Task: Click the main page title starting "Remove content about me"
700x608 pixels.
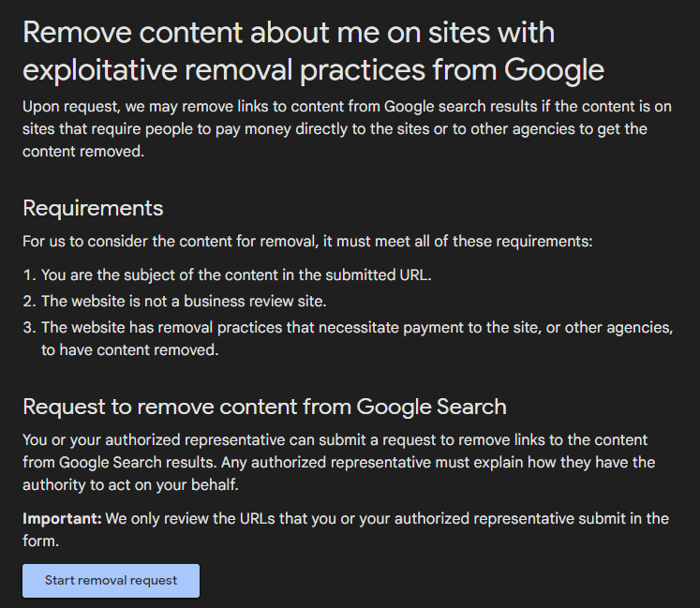Action: pos(289,33)
